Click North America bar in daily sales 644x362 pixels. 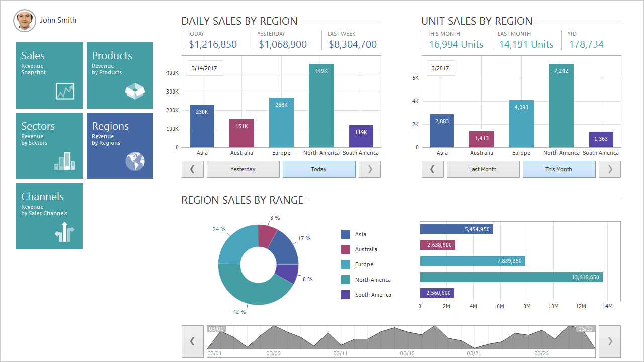click(x=321, y=106)
